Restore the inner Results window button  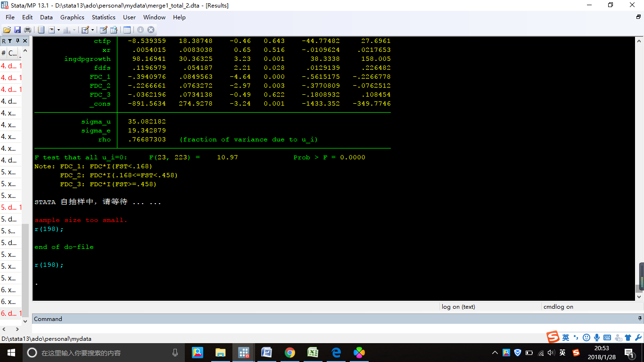pos(639,17)
